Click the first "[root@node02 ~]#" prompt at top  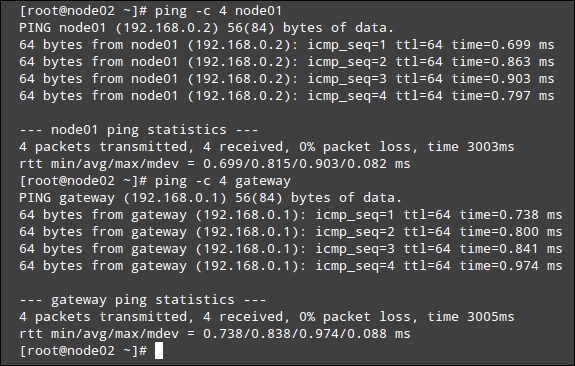pyautogui.click(x=83, y=11)
